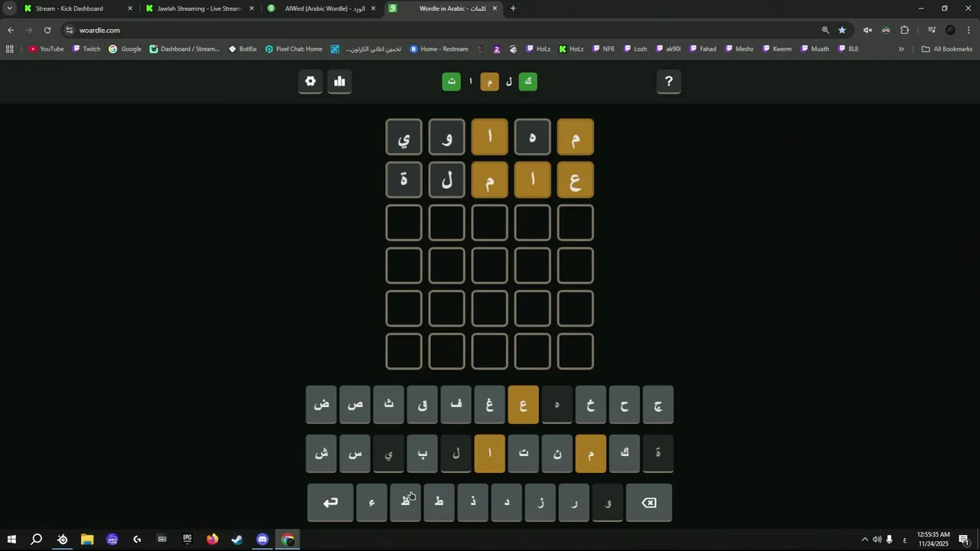Bookmark this page with the star icon
Screen dimensions: 980x551
coord(842,30)
